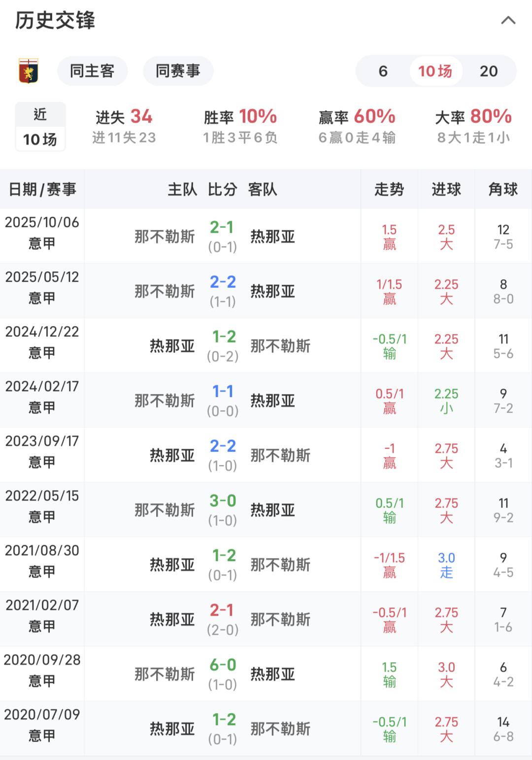Open the 2025/05/12 match 2-2 score

coord(223,282)
